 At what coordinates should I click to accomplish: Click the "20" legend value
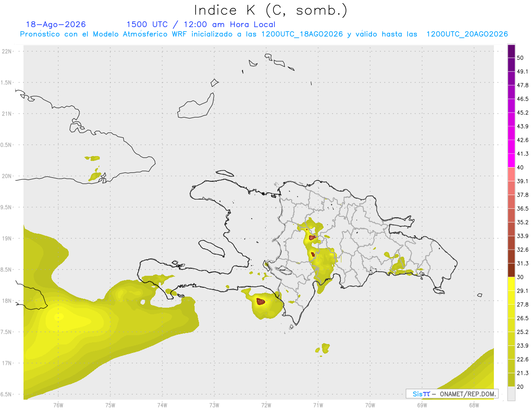[x=520, y=387]
